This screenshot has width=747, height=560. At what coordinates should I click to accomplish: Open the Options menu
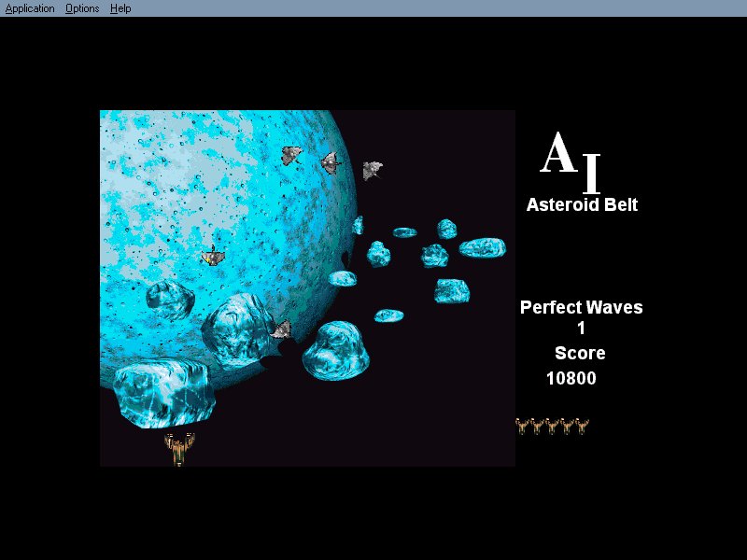(x=82, y=8)
